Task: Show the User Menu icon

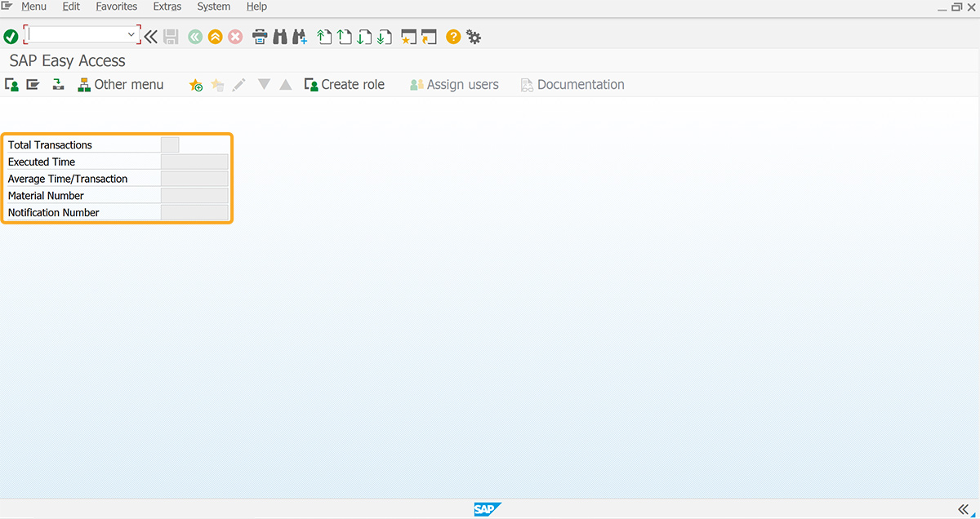Action: (x=12, y=85)
